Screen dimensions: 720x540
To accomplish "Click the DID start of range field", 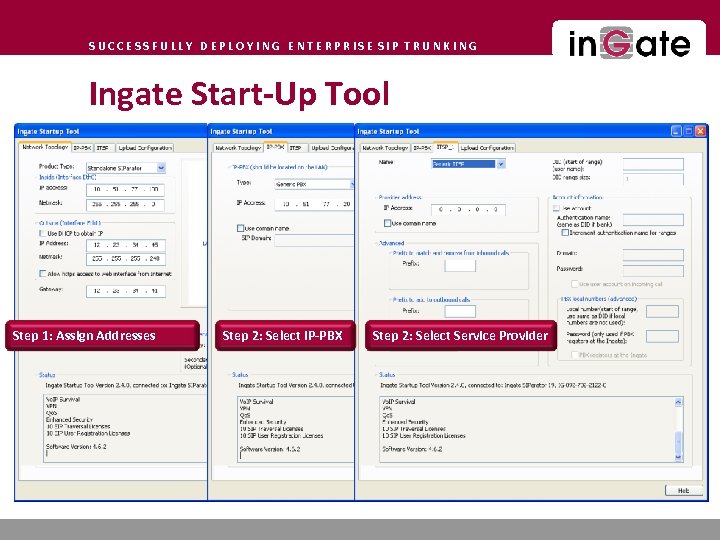I will [653, 164].
